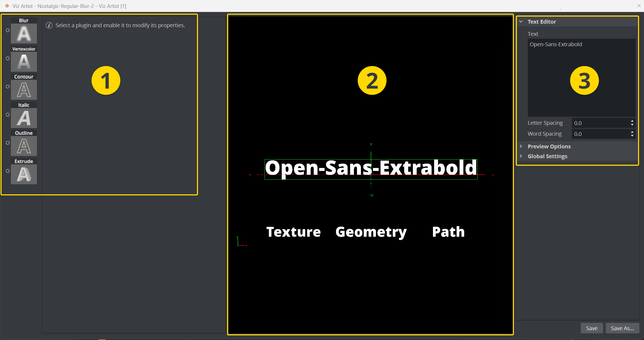Select the Italic plugin icon
The width and height of the screenshot is (644, 340).
pyautogui.click(x=24, y=118)
